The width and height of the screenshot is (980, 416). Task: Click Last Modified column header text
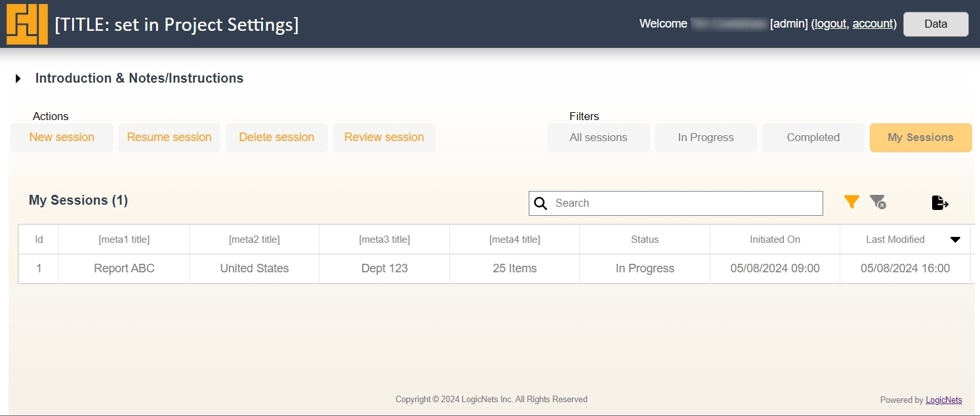click(x=895, y=239)
